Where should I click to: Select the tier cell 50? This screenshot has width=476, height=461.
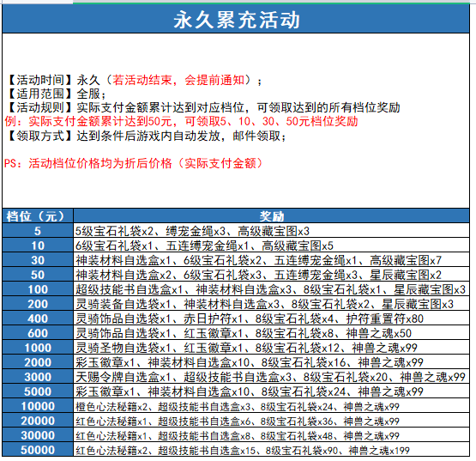[38, 275]
